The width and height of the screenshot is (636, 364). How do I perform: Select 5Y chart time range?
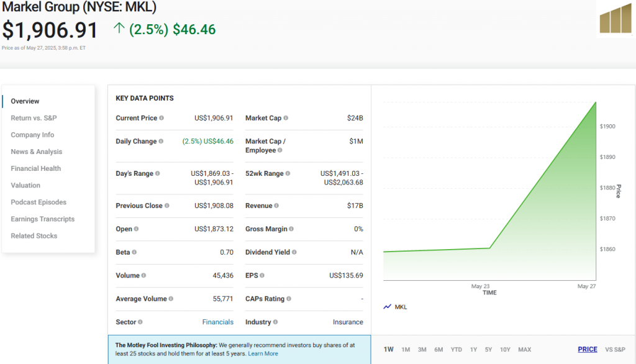point(488,349)
